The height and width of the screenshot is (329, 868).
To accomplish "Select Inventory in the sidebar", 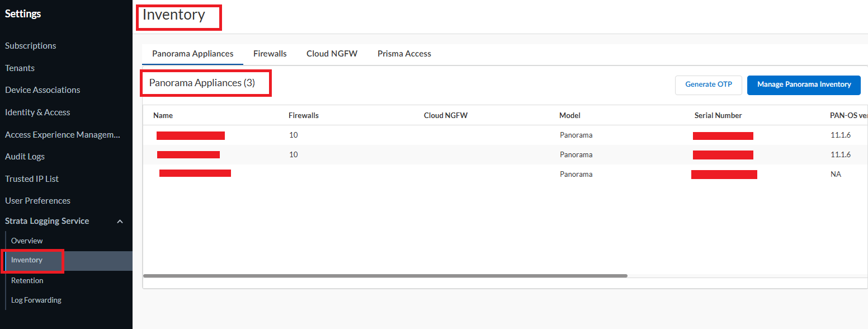I will coord(27,260).
